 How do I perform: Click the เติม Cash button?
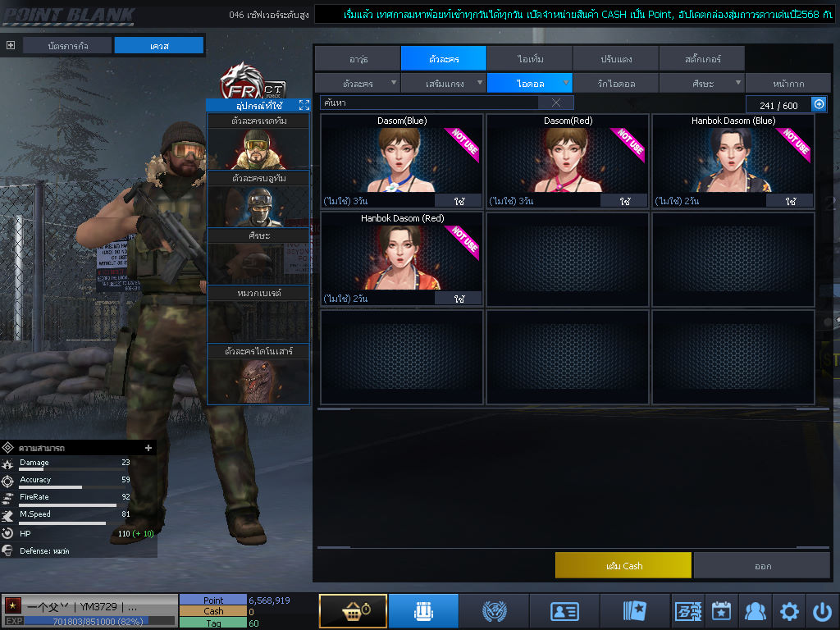click(623, 565)
